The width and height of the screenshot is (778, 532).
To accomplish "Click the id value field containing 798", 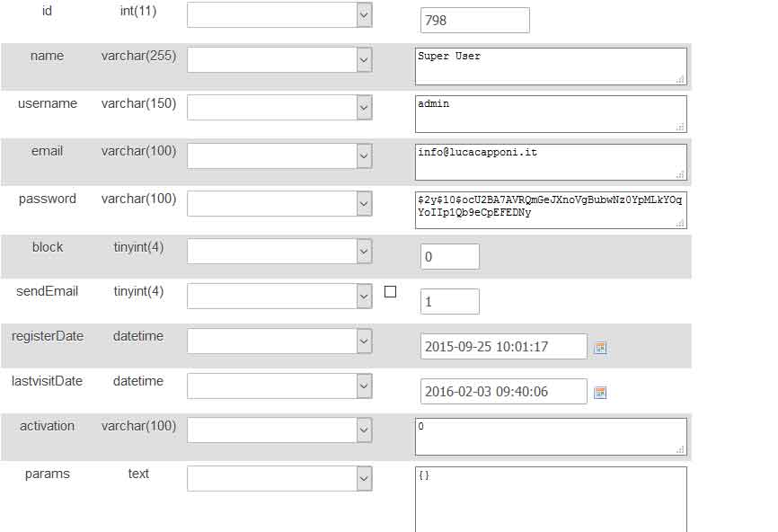I will pyautogui.click(x=474, y=21).
